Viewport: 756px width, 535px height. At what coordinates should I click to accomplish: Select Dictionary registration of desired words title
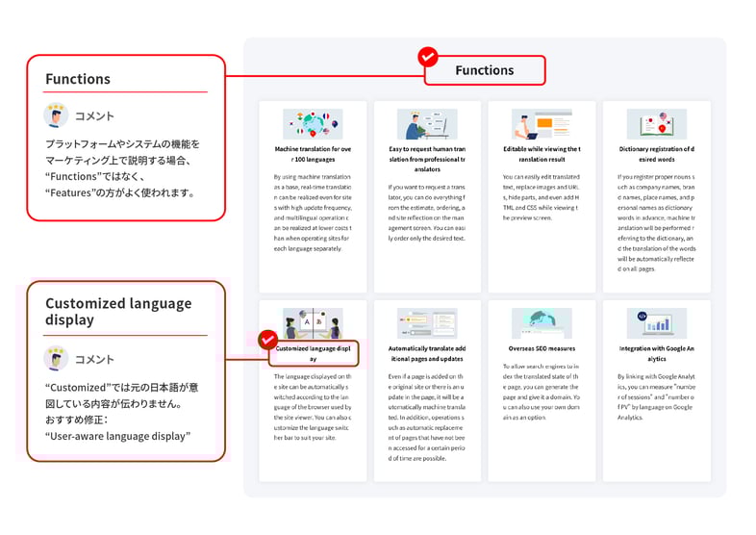(656, 154)
